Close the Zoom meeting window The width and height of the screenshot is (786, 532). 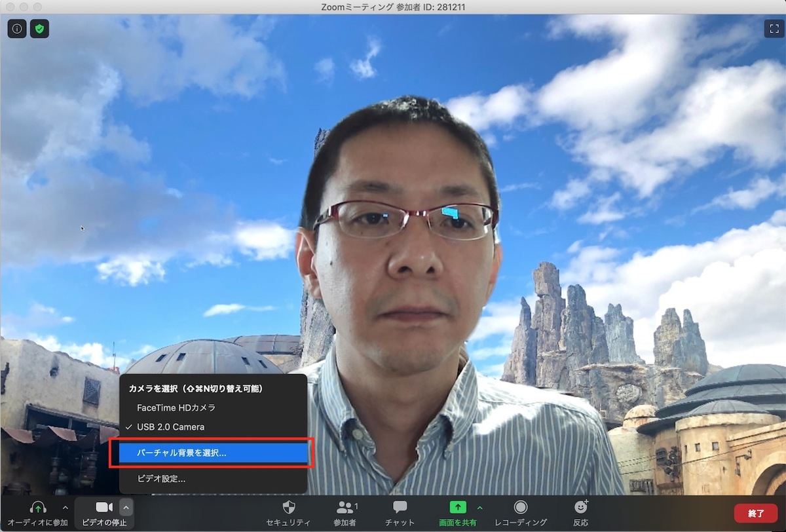[10, 6]
